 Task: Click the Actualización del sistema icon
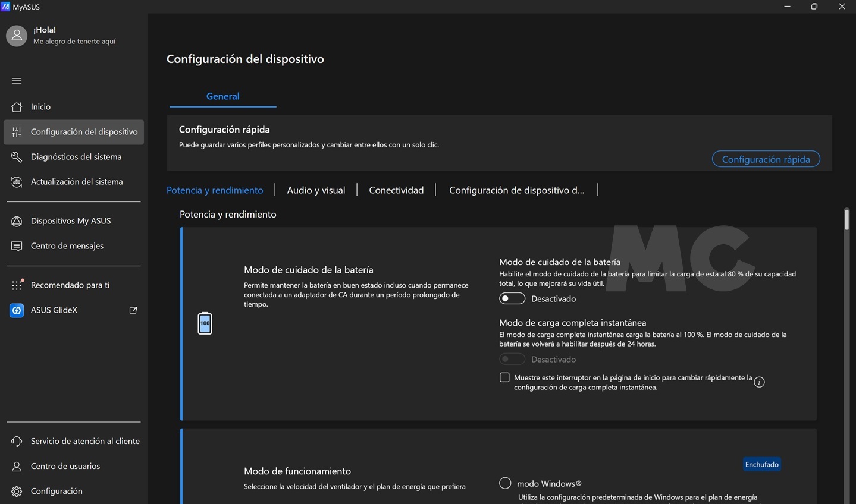[17, 182]
